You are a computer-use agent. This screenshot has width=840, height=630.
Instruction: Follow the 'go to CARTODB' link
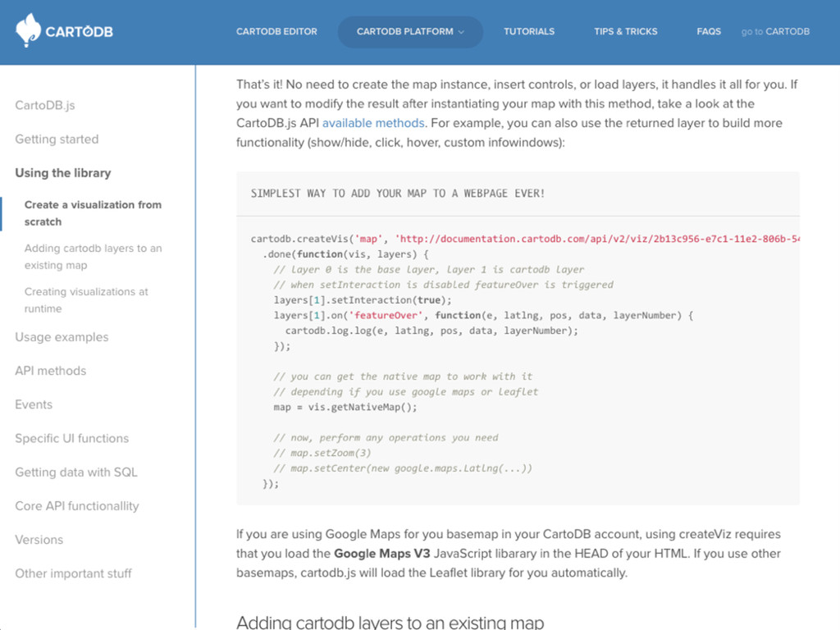coord(775,32)
